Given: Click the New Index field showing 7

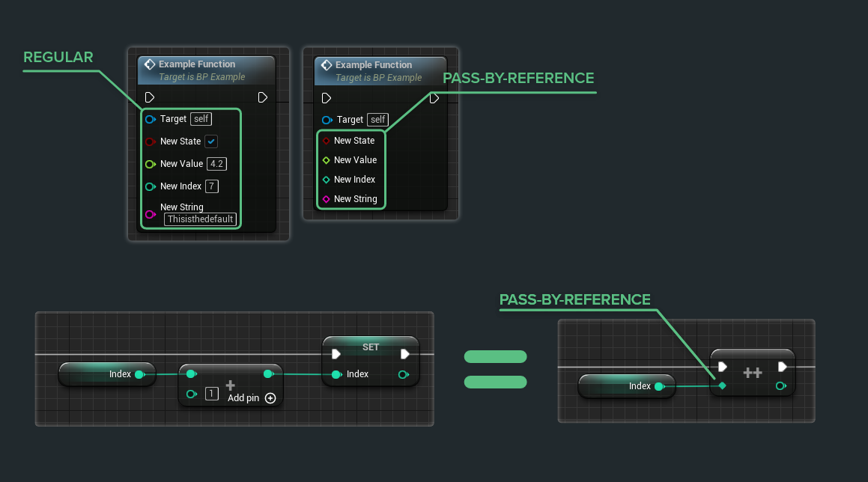Looking at the screenshot, I should coord(211,186).
